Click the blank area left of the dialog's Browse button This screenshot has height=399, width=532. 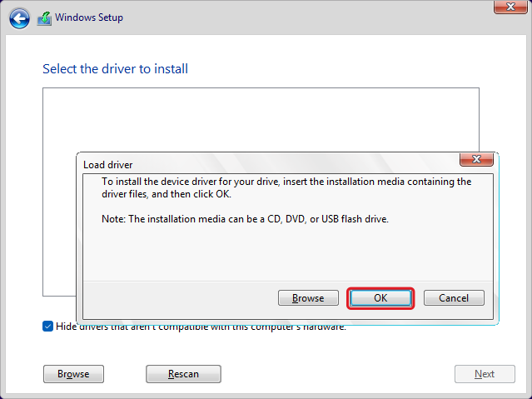click(179, 298)
